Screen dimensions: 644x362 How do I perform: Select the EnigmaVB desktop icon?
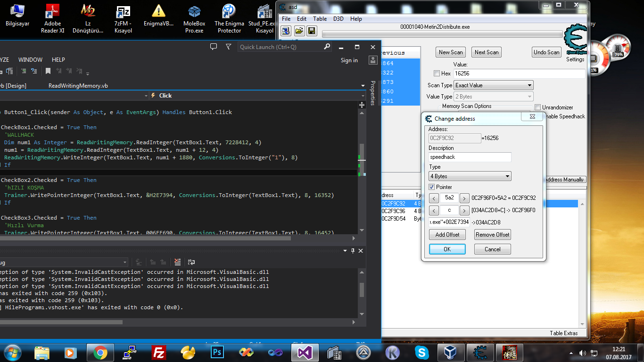[x=158, y=16]
